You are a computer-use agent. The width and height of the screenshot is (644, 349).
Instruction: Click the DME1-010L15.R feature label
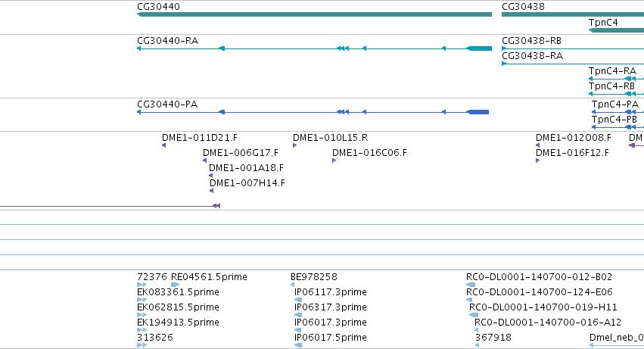click(330, 138)
